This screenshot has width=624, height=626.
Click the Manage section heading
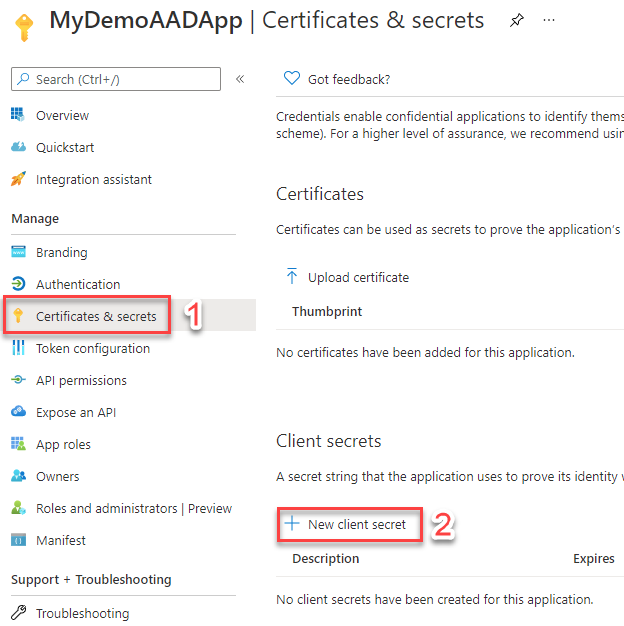pos(35,219)
